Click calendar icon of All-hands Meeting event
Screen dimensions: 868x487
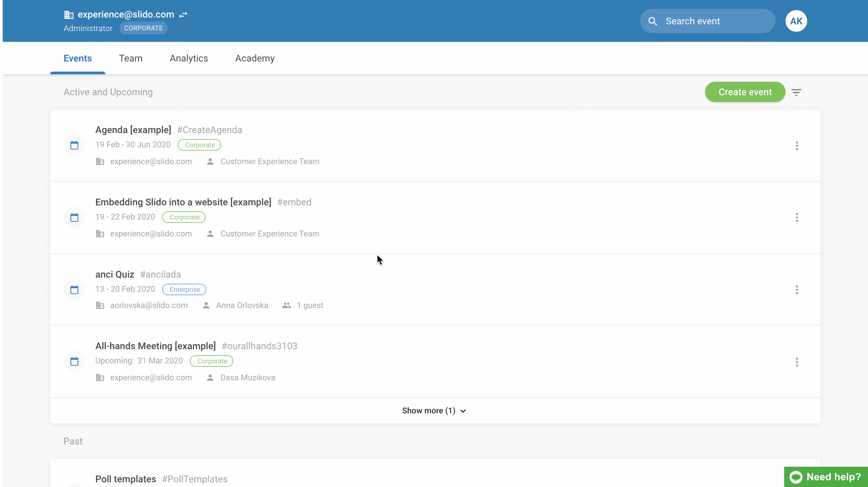[74, 361]
